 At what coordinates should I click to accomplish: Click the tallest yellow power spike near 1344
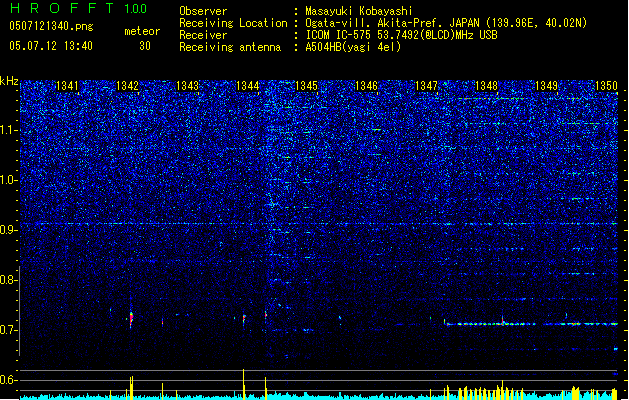click(243, 384)
